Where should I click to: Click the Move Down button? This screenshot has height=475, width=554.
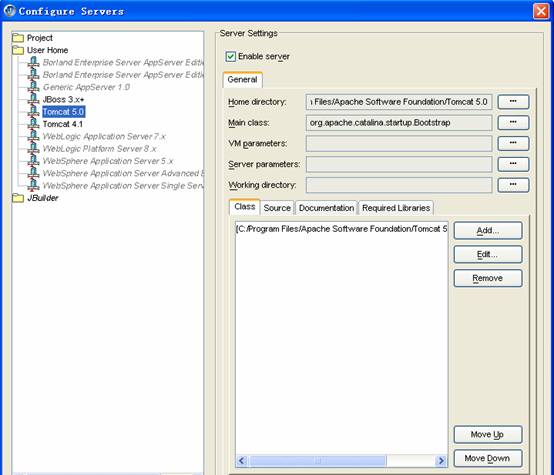point(488,458)
